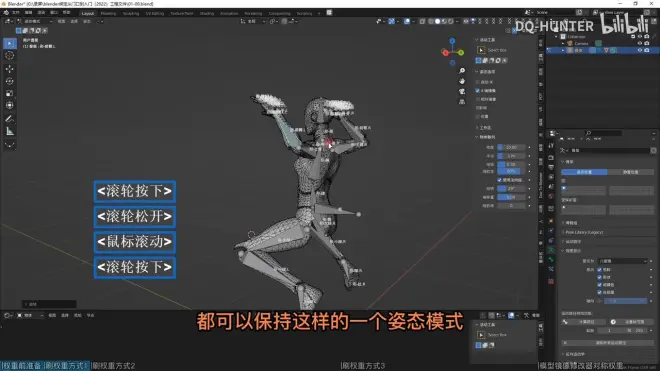Open the Bone Constraints properties tab icon
This screenshot has height=371, width=660.
[x=551, y=270]
